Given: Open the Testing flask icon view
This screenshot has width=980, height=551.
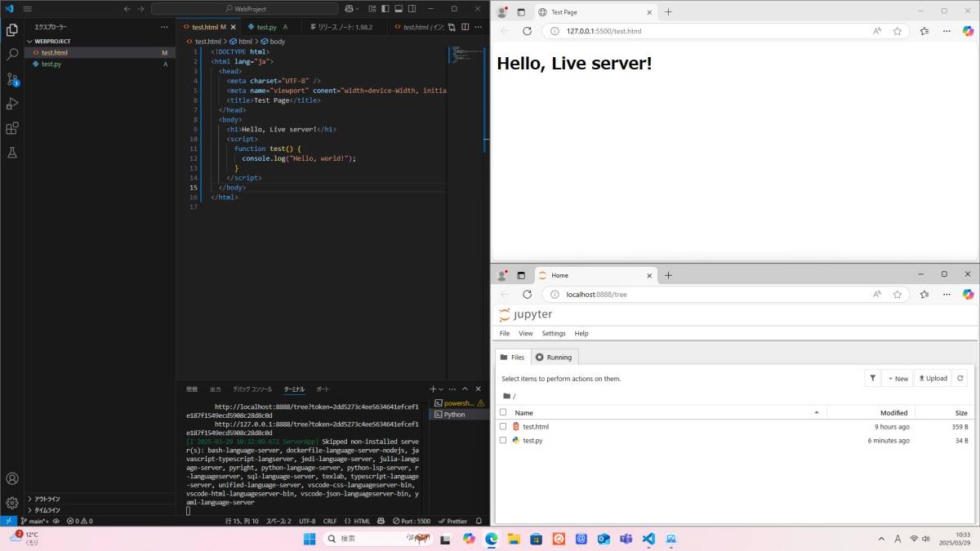Looking at the screenshot, I should tap(12, 153).
